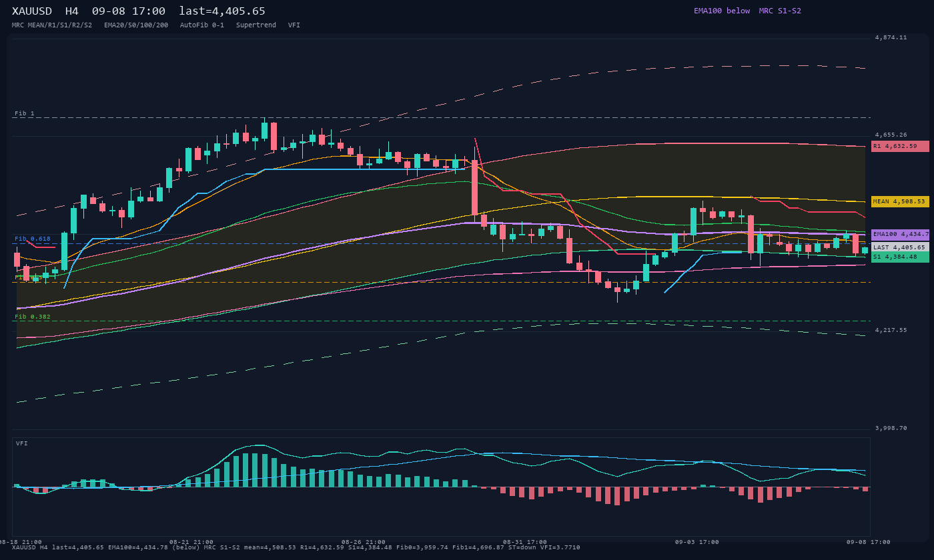Viewport: 934px width, 560px height.
Task: Click 'ST=down' in the bottom status line
Action: click(x=522, y=547)
